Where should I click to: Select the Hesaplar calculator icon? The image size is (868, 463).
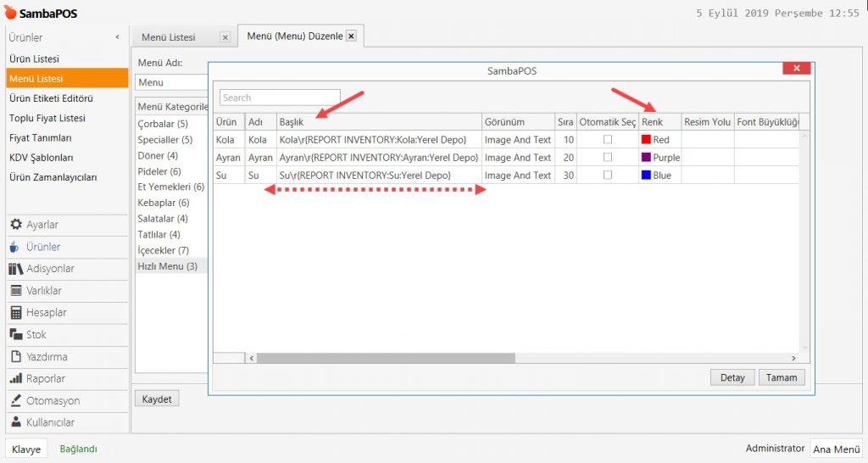15,313
